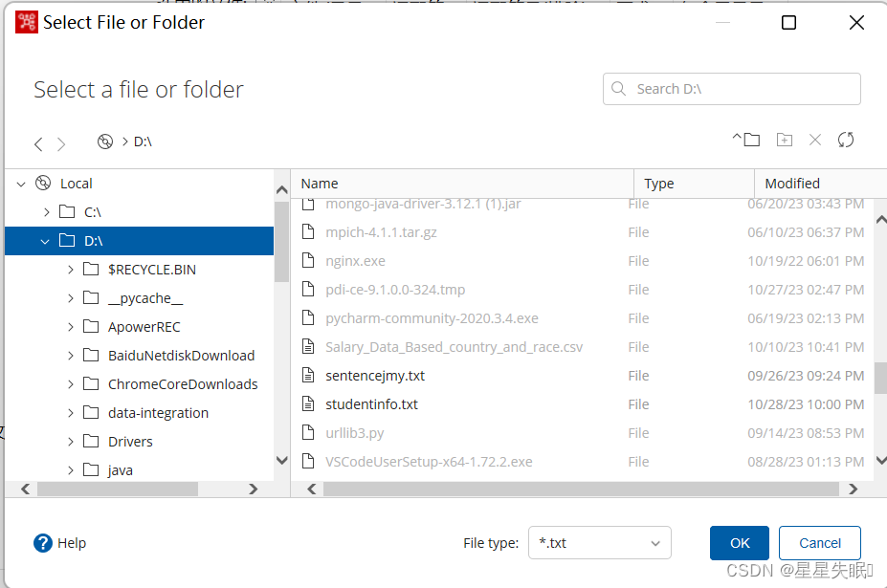Click D:\ in the breadcrumb path
The height and width of the screenshot is (588, 887).
[x=143, y=142]
